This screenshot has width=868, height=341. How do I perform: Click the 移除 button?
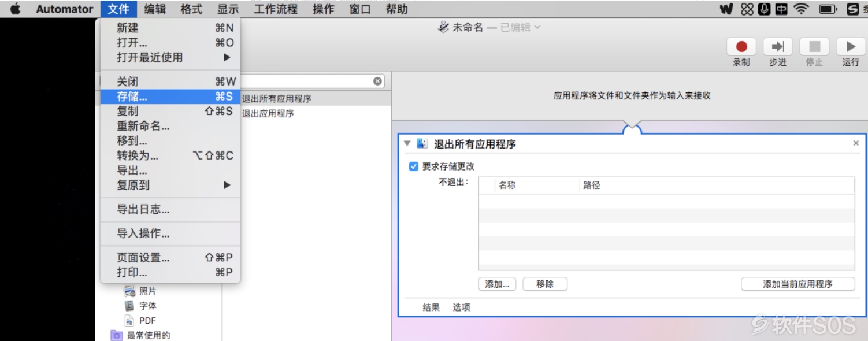pyautogui.click(x=545, y=284)
